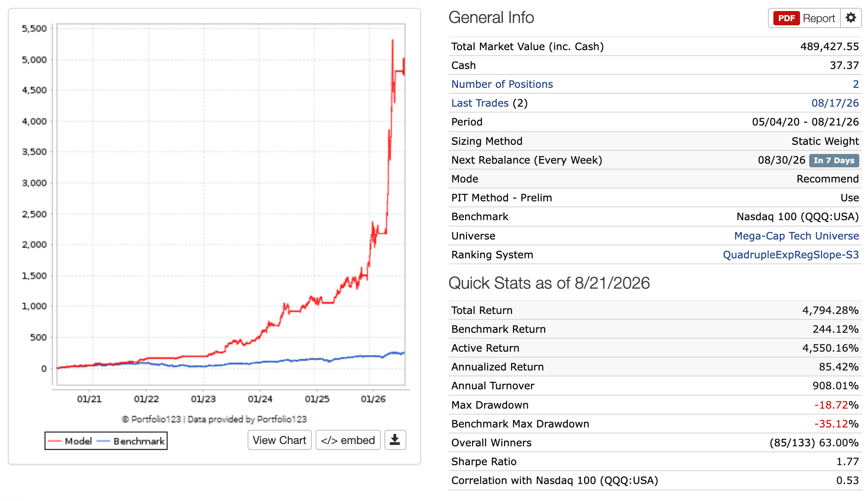The width and height of the screenshot is (868, 501).
Task: Click the embed code button
Action: [x=348, y=440]
